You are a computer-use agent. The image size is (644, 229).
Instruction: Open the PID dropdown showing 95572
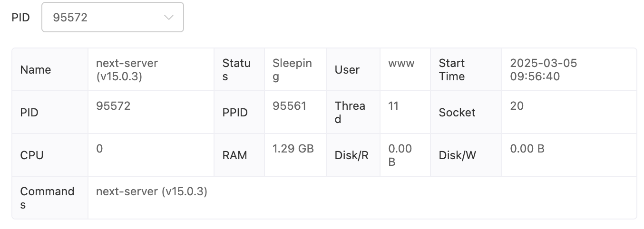112,18
